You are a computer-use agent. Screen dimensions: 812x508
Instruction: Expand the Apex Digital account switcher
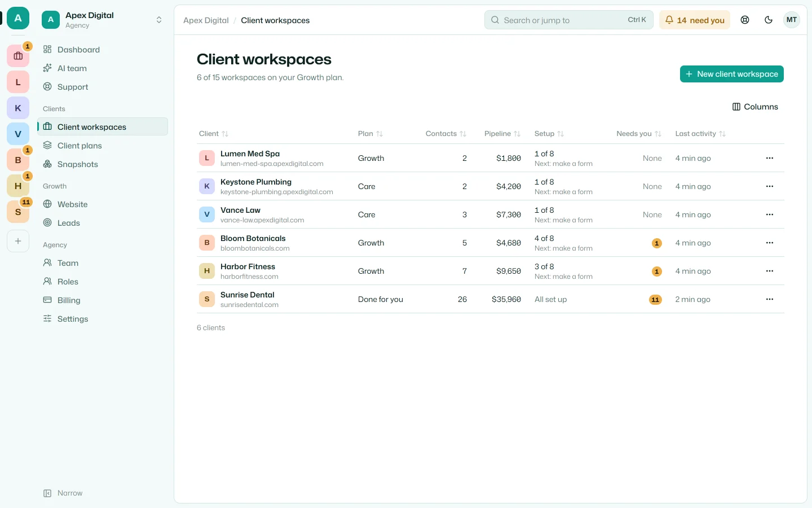point(103,20)
